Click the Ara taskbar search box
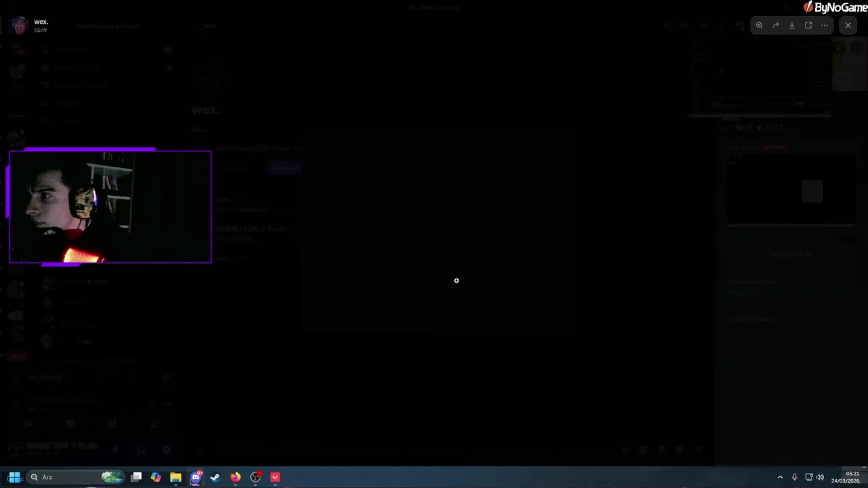Viewport: 868px width, 488px height. [75, 477]
